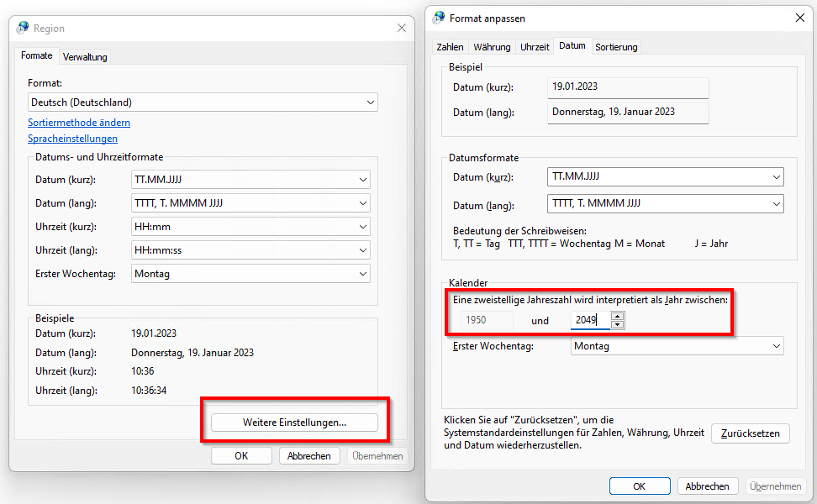Open the Spracheinstellungen link
Screen dimensions: 817x504
pyautogui.click(x=72, y=139)
